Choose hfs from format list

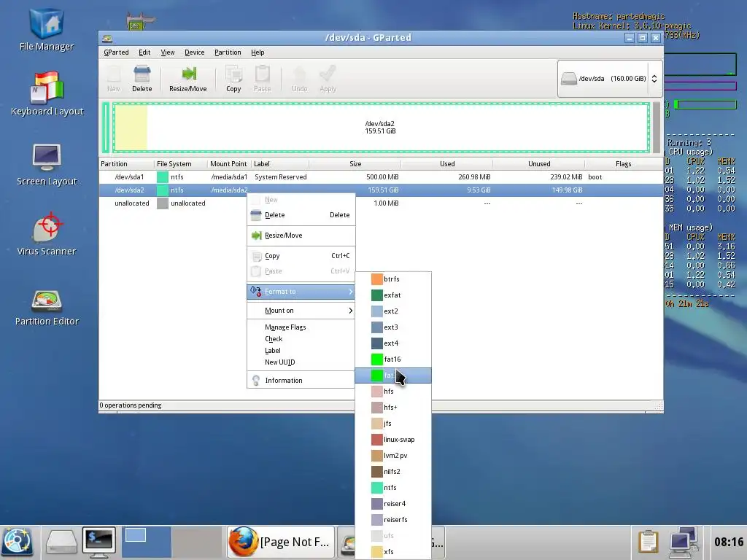[x=393, y=392]
